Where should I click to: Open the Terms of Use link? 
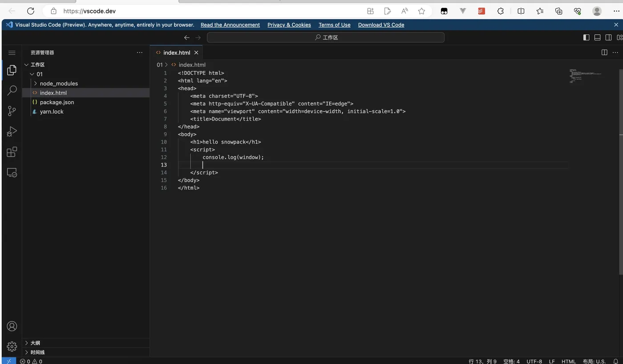click(x=335, y=25)
